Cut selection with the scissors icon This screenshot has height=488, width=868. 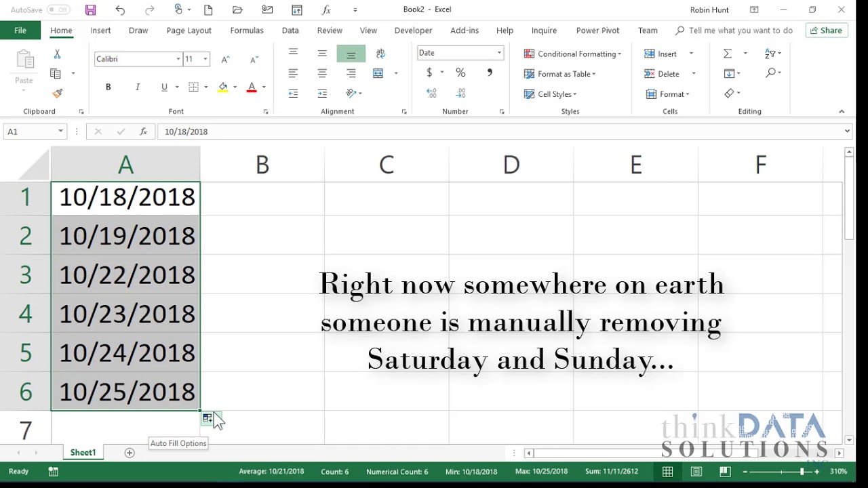tap(57, 54)
